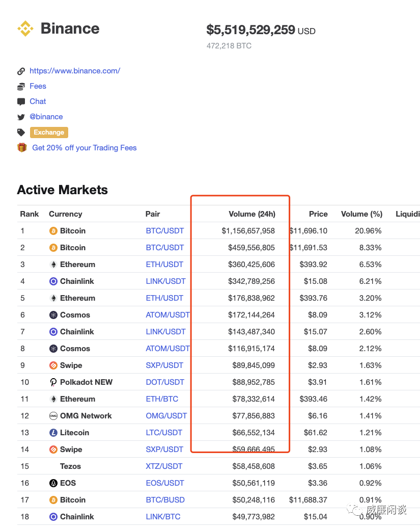This screenshot has width=420, height=528.
Task: Open the BTC/USDT pair in rank 1 row
Action: (x=165, y=231)
